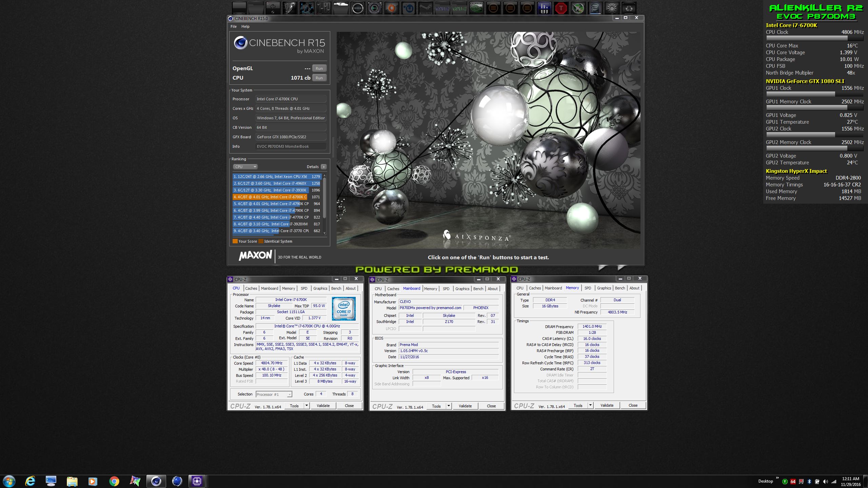868x488 pixels.
Task: Expand ranking Details arrow in Cinebench
Action: pyautogui.click(x=324, y=167)
